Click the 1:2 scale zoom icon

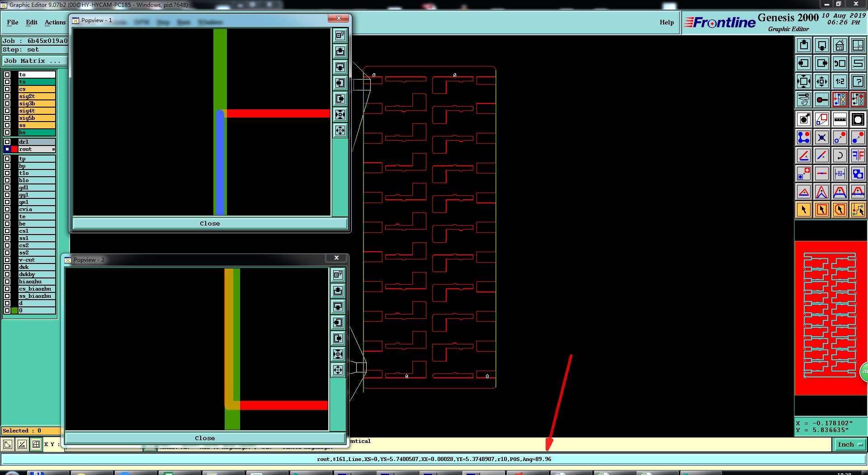(x=840, y=81)
